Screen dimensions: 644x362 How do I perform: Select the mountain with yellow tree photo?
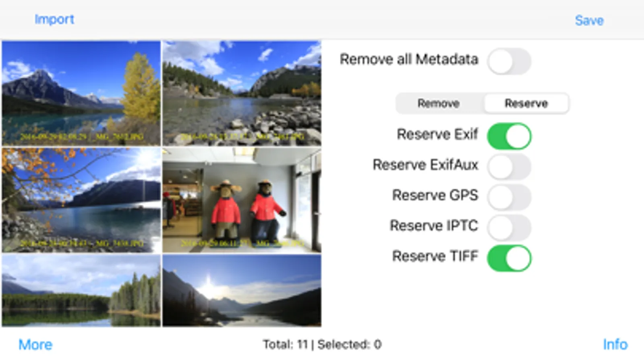81,93
